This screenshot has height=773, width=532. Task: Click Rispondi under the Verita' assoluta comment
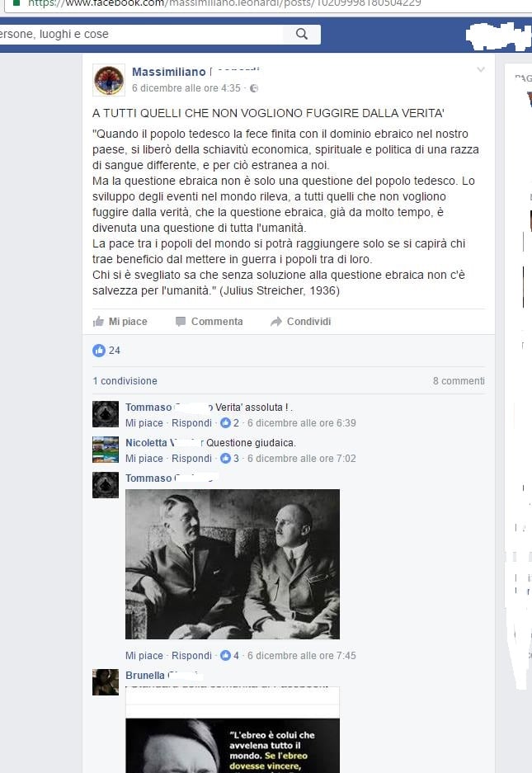click(x=191, y=423)
